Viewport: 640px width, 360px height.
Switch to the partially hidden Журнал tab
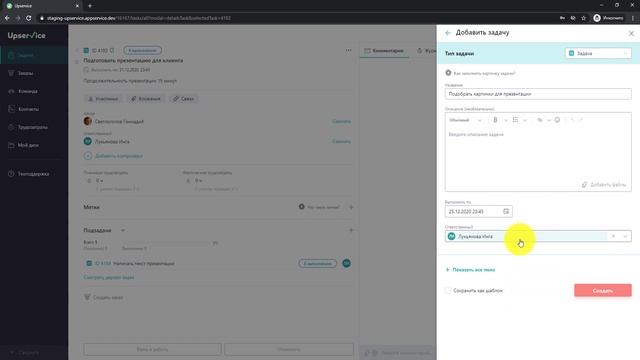click(426, 51)
